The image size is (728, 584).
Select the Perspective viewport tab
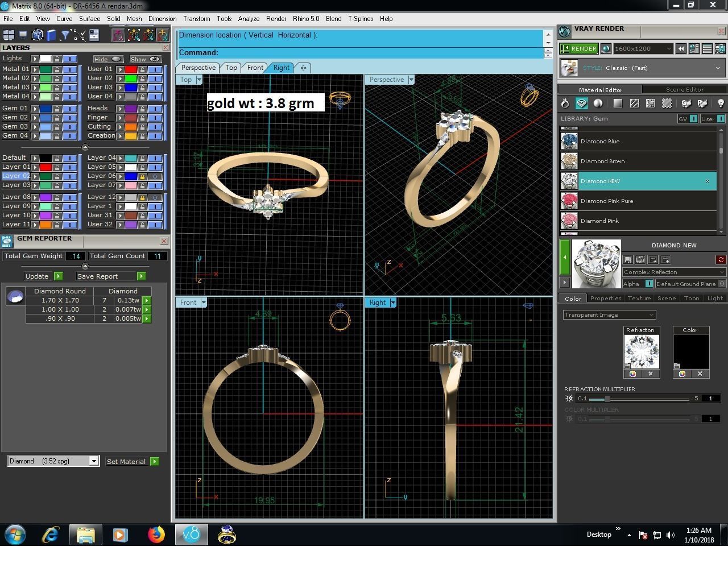coord(198,68)
